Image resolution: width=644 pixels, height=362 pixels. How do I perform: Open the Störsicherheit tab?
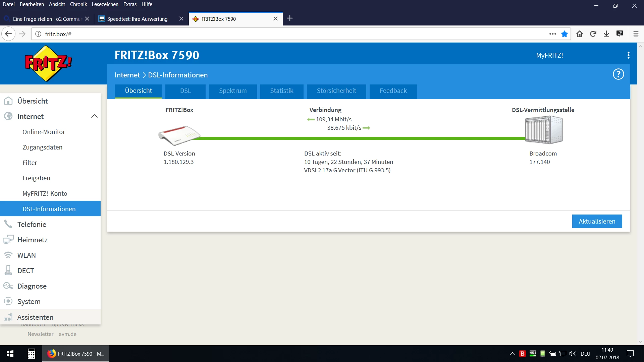point(336,91)
